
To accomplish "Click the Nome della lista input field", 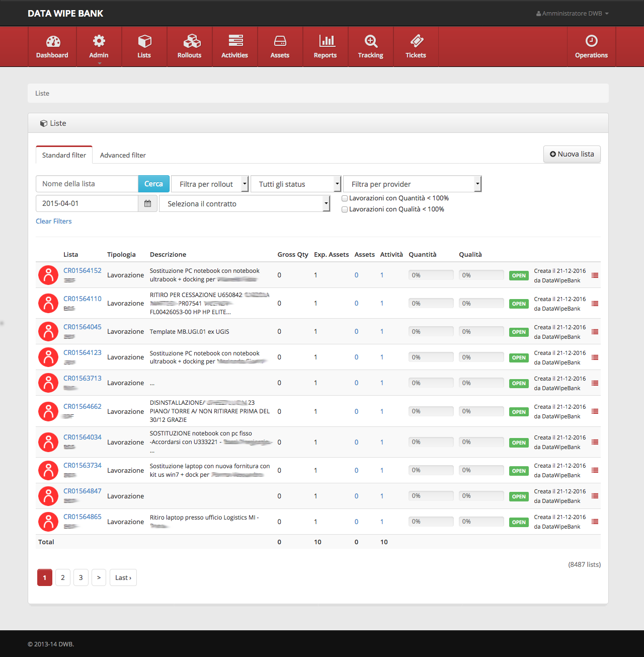I will coord(87,184).
